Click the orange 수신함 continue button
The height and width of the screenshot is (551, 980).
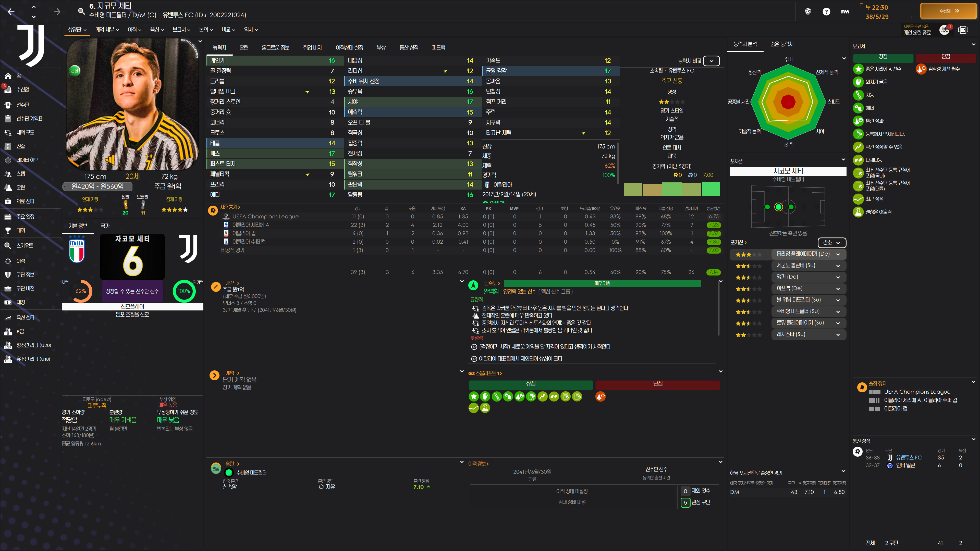point(948,11)
